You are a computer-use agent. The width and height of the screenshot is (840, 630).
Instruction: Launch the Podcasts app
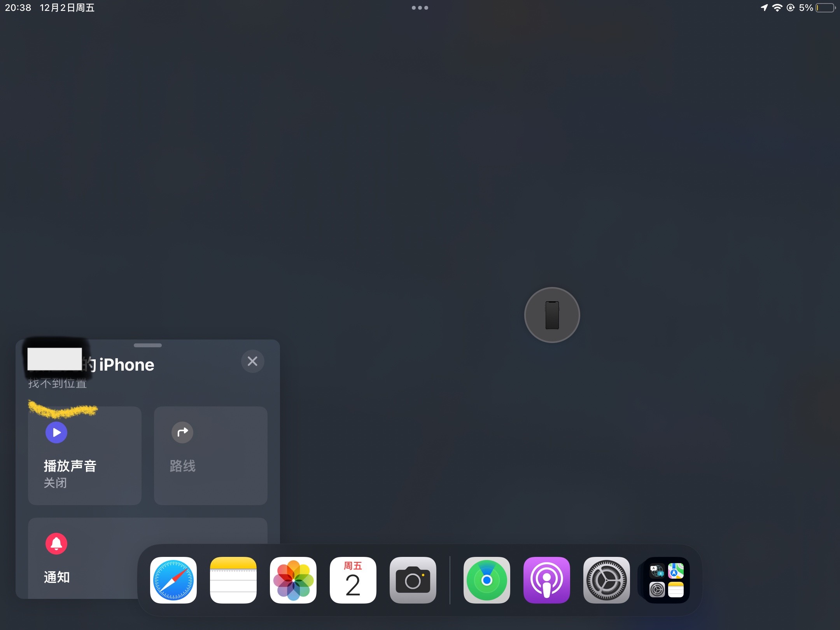coord(547,580)
